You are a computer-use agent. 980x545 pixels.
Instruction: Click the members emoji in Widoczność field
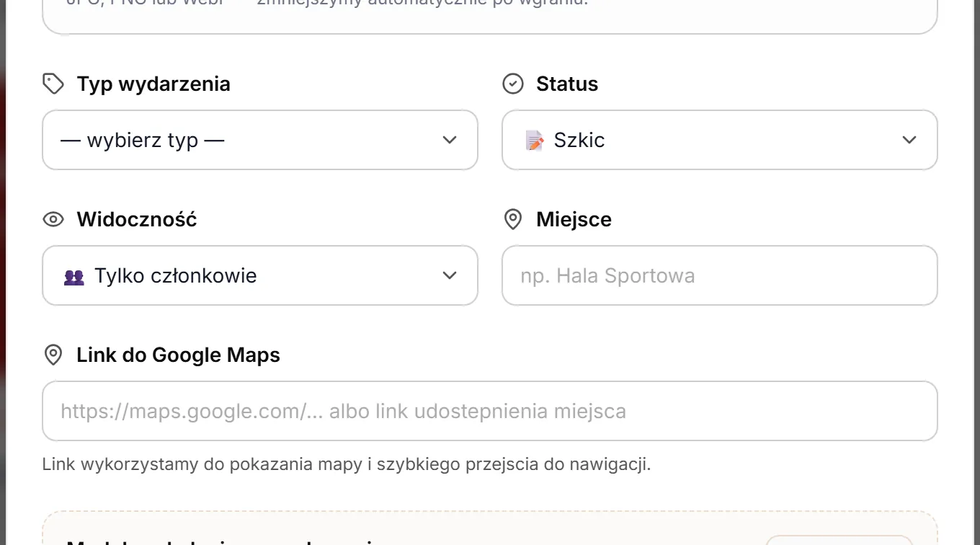pyautogui.click(x=74, y=276)
